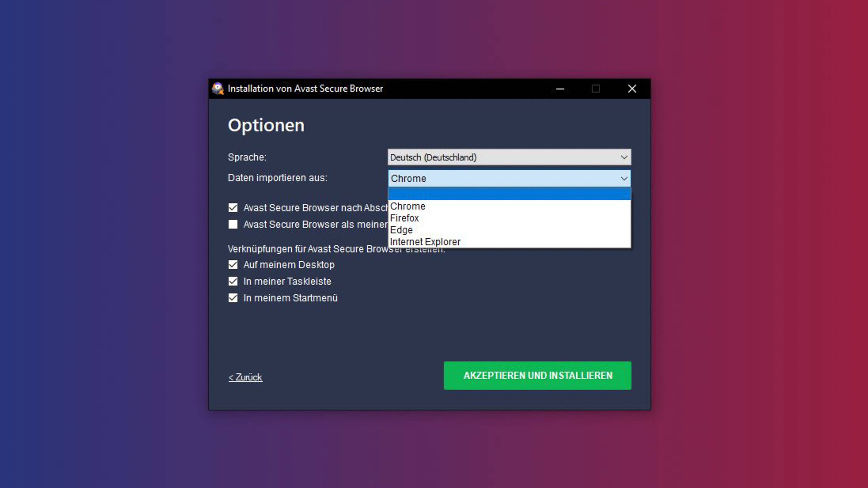Go back with the '< Zurück' link

(x=245, y=377)
